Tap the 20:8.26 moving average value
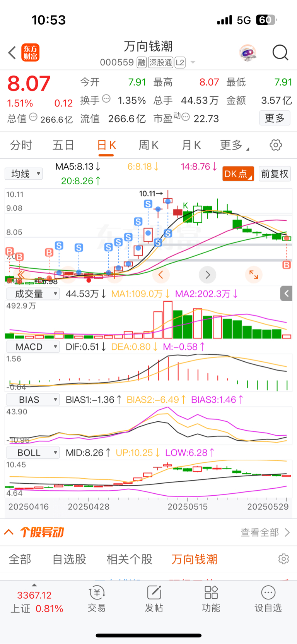Viewport: 297px width, 644px height. tap(81, 181)
